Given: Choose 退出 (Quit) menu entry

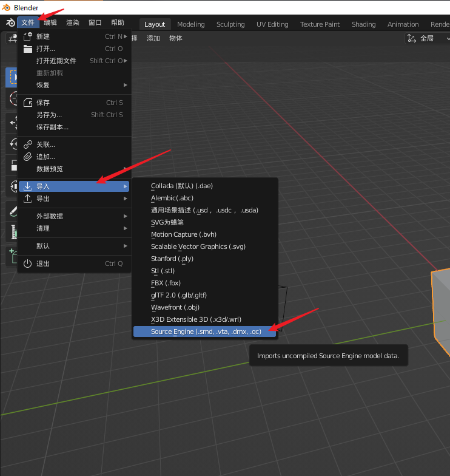Looking at the screenshot, I should [x=74, y=263].
